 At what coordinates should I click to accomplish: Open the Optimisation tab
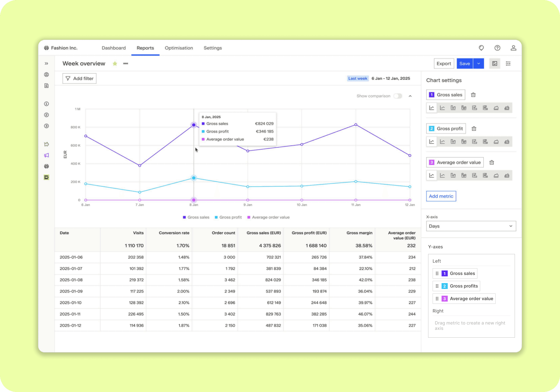pos(179,48)
